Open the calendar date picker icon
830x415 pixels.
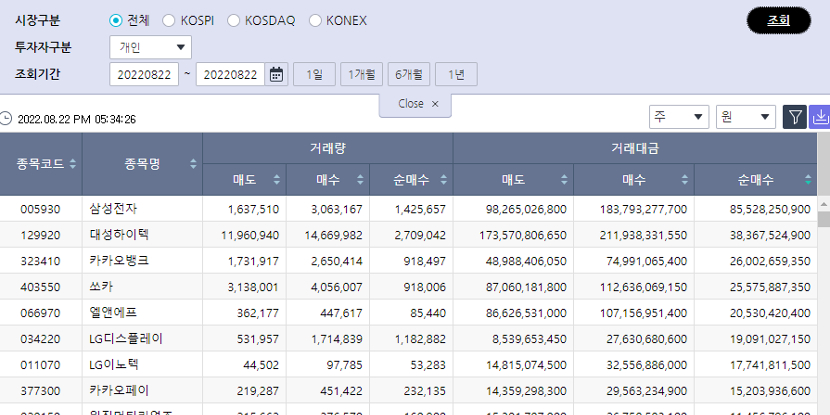pos(277,74)
